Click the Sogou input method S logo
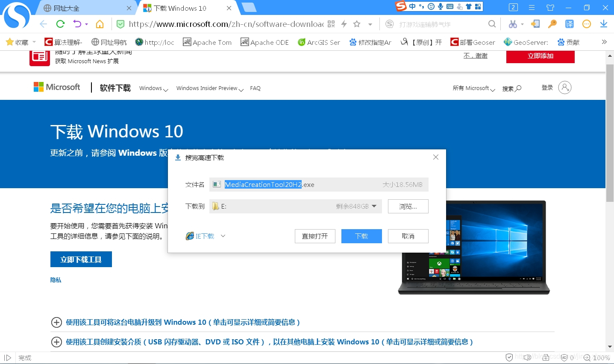 (401, 6)
